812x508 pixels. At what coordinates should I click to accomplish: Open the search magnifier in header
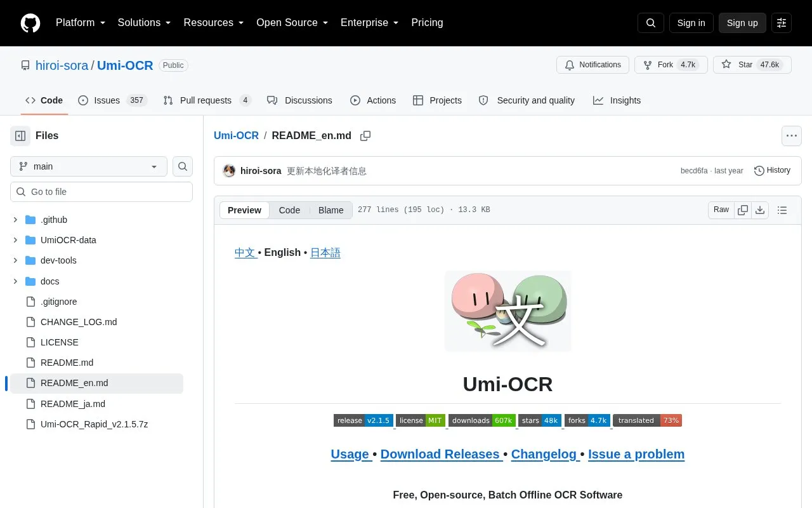[651, 23]
